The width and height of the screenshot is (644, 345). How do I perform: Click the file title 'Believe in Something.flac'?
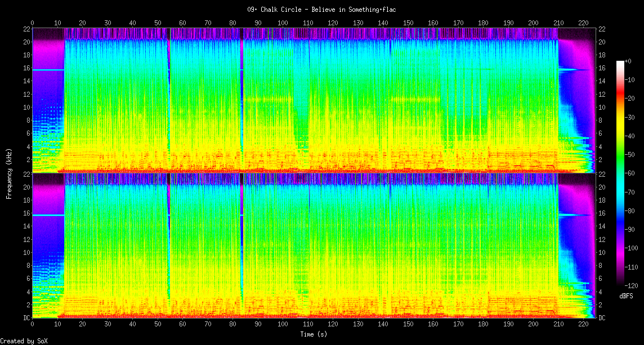(x=321, y=10)
